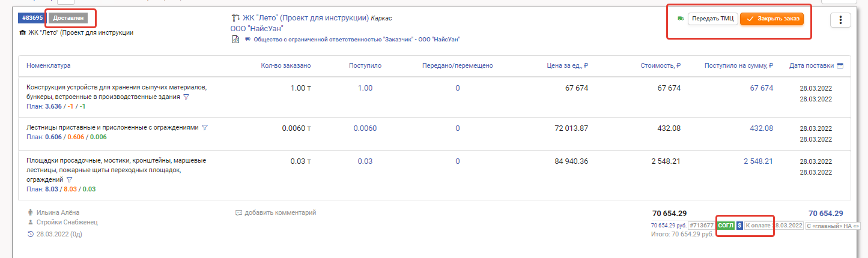868x258 pixels.
Task: Click filter icon beside Лестницы приставные item
Action: pos(205,128)
